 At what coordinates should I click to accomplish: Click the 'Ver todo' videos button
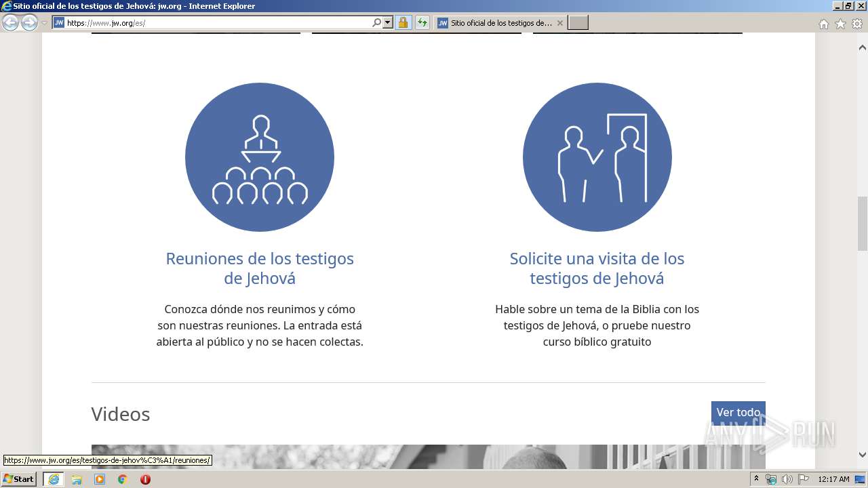pos(738,412)
